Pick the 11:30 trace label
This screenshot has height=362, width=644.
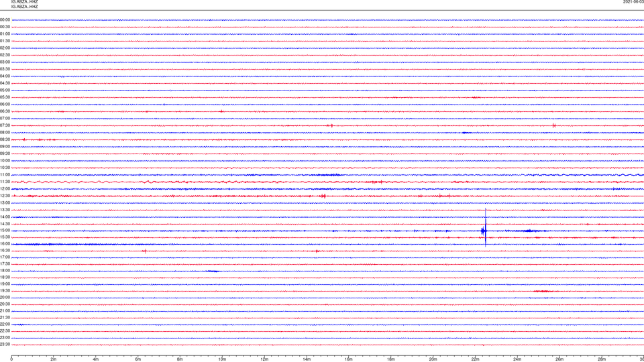click(5, 182)
